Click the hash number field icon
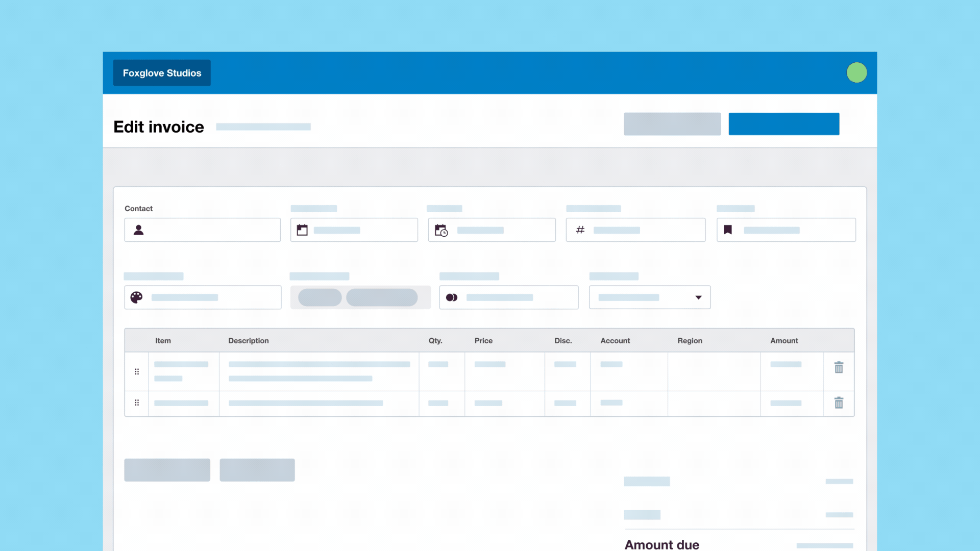Screen dimensions: 980x551 click(580, 230)
